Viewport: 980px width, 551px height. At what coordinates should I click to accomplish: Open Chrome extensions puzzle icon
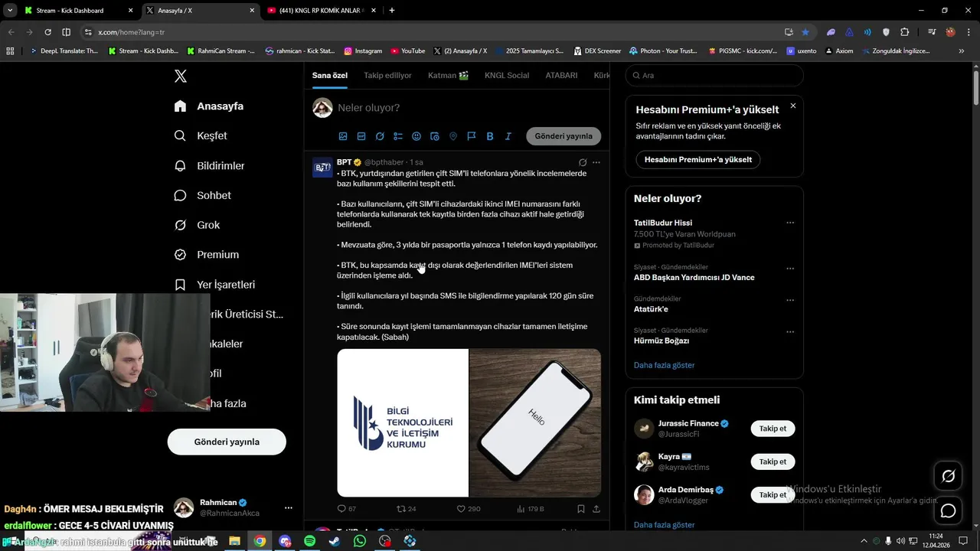[x=905, y=32]
